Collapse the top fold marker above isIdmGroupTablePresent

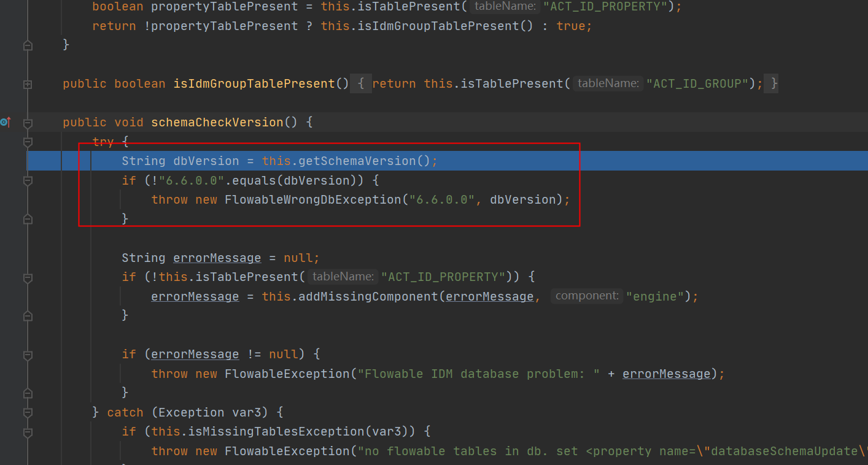(28, 45)
